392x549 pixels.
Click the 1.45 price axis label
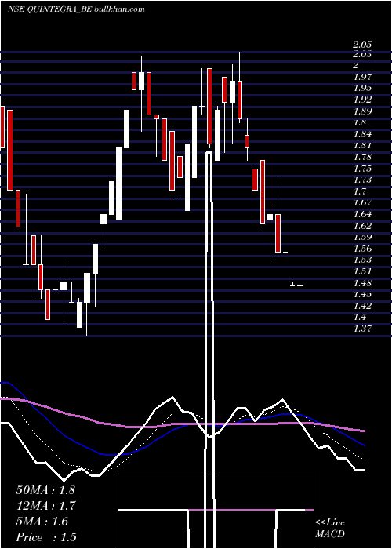coord(362,294)
